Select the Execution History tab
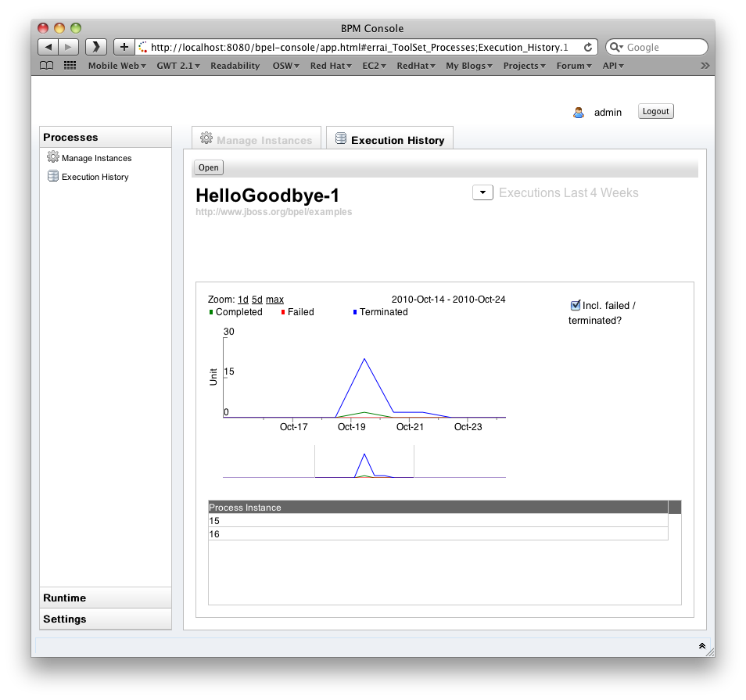 pyautogui.click(x=389, y=138)
